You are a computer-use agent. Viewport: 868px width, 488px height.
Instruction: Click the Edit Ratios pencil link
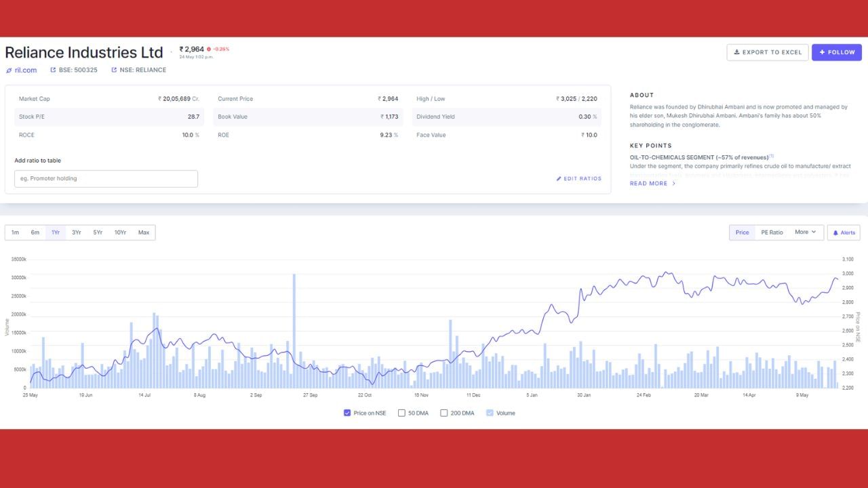click(578, 179)
